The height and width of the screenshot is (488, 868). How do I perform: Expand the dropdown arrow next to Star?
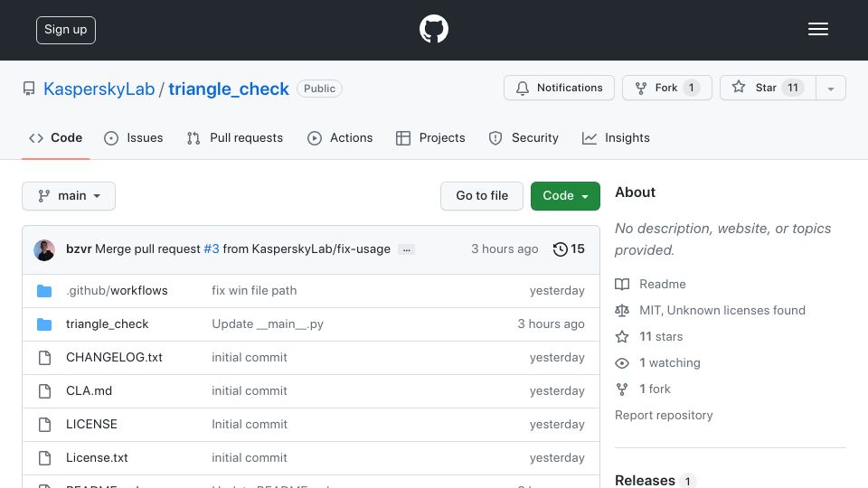pos(831,89)
